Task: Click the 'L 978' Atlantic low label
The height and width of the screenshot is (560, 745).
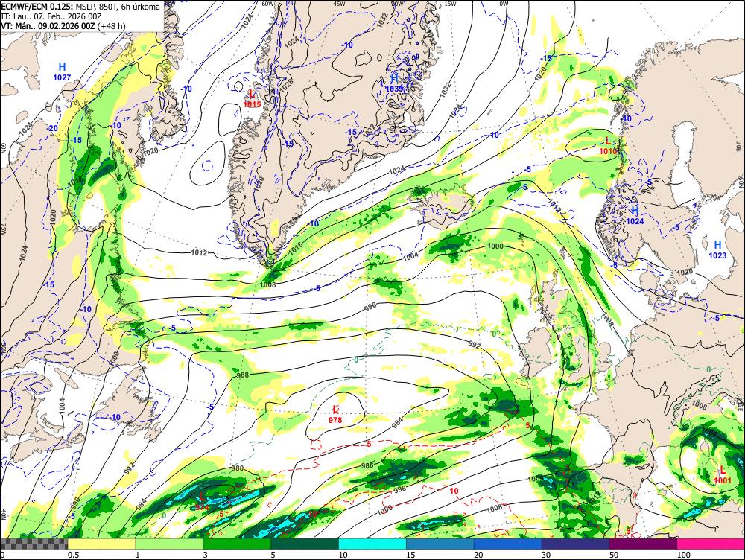Action: [x=335, y=414]
